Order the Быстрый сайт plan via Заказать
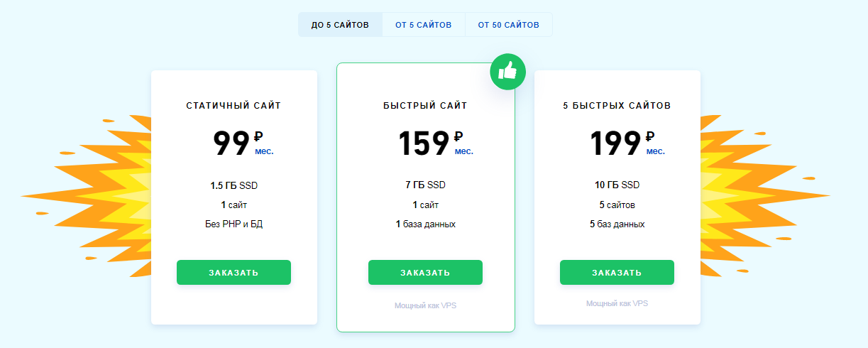The width and height of the screenshot is (868, 348). point(425,273)
